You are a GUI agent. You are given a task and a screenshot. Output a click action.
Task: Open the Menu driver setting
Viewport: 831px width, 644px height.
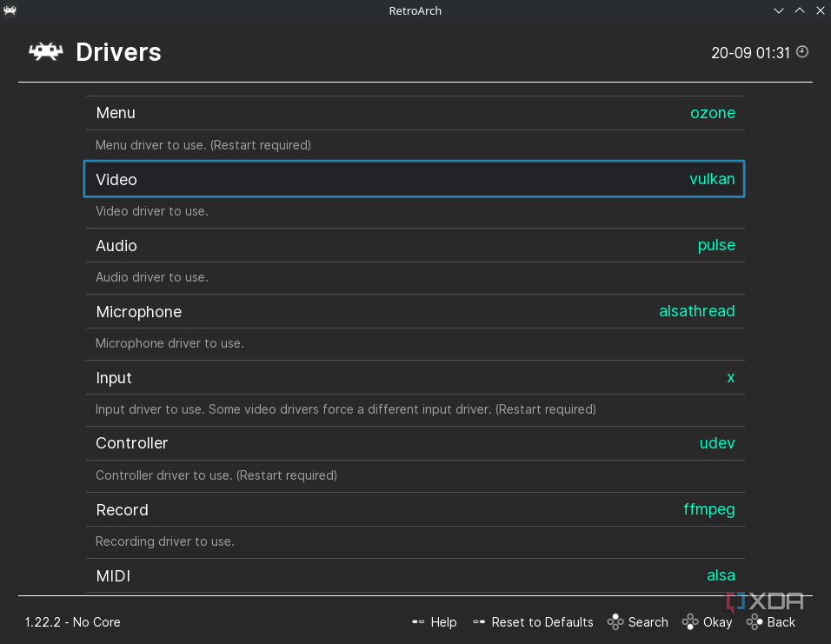pos(415,113)
